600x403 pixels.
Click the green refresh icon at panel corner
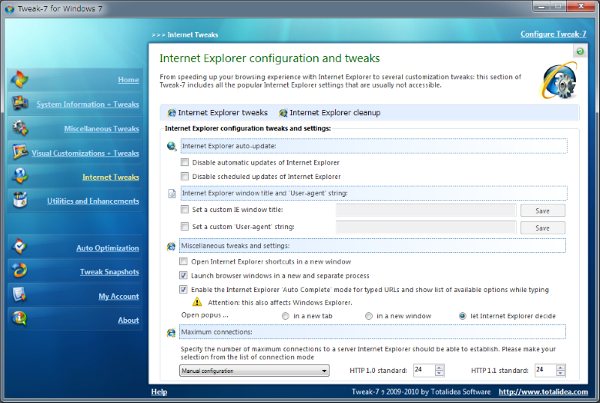[x=580, y=51]
